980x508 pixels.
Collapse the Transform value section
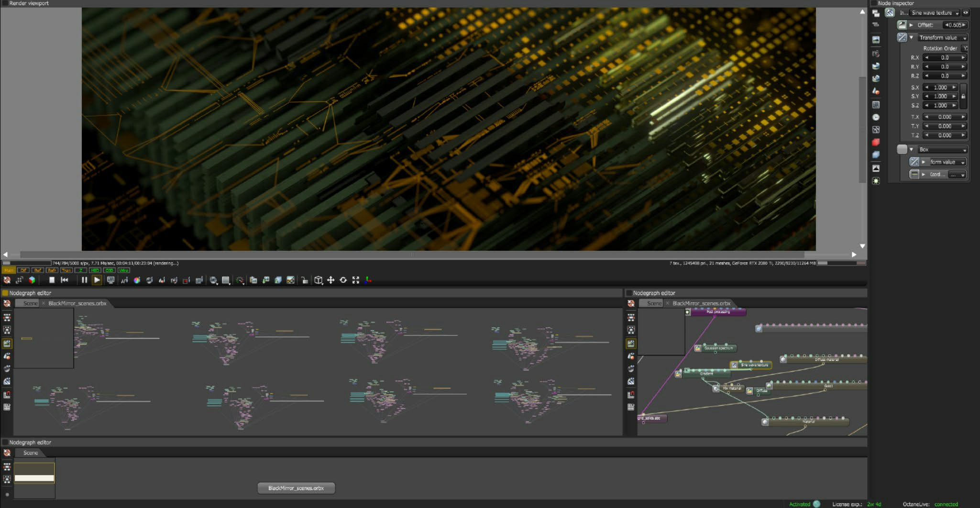coord(911,37)
